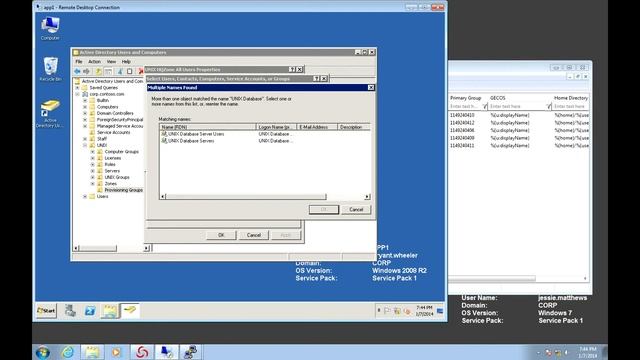Click Primary Group filter field in right window
This screenshot has width=640, height=360.
pyautogui.click(x=465, y=106)
